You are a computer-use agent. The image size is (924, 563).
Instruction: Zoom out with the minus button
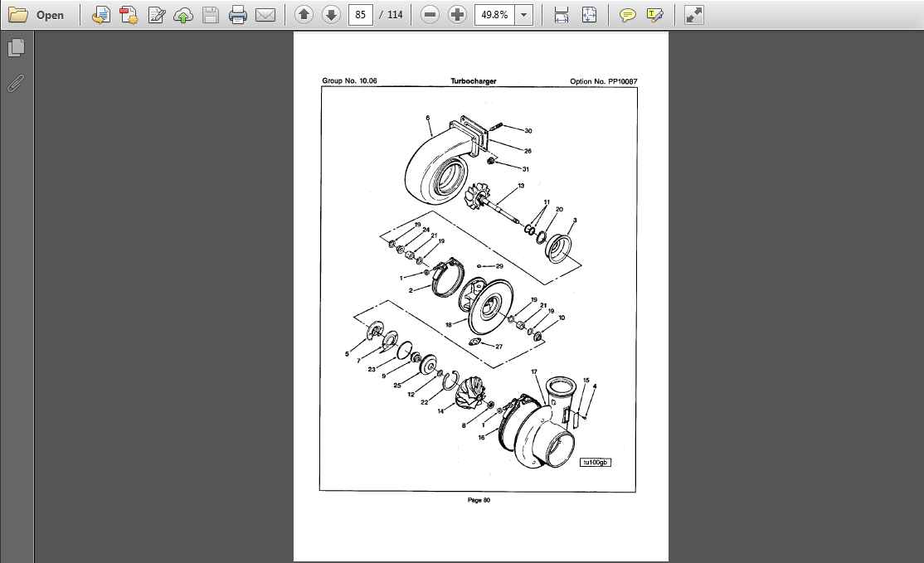click(x=430, y=15)
